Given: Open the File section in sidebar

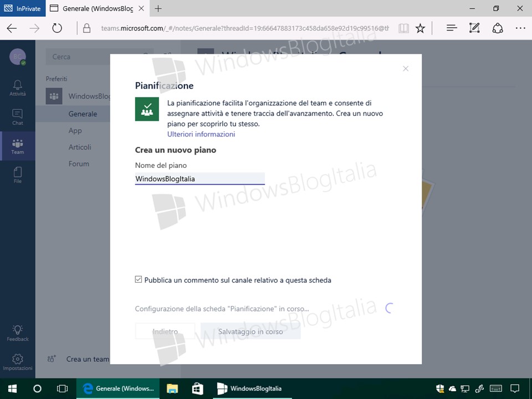Looking at the screenshot, I should click(x=18, y=175).
